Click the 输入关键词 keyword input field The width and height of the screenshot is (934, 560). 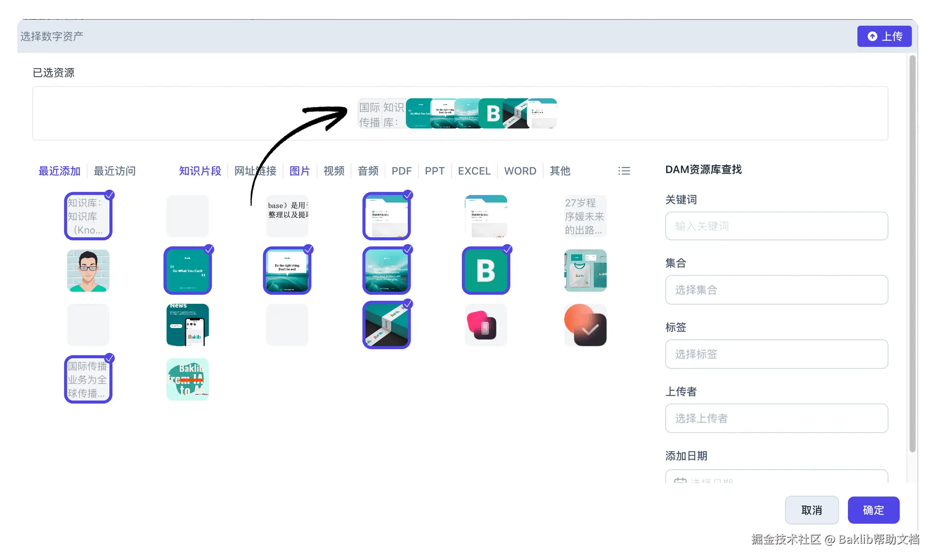[776, 226]
